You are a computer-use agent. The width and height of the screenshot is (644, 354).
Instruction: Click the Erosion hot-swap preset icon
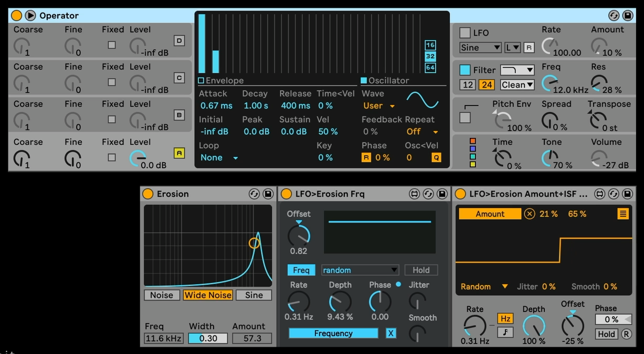254,194
